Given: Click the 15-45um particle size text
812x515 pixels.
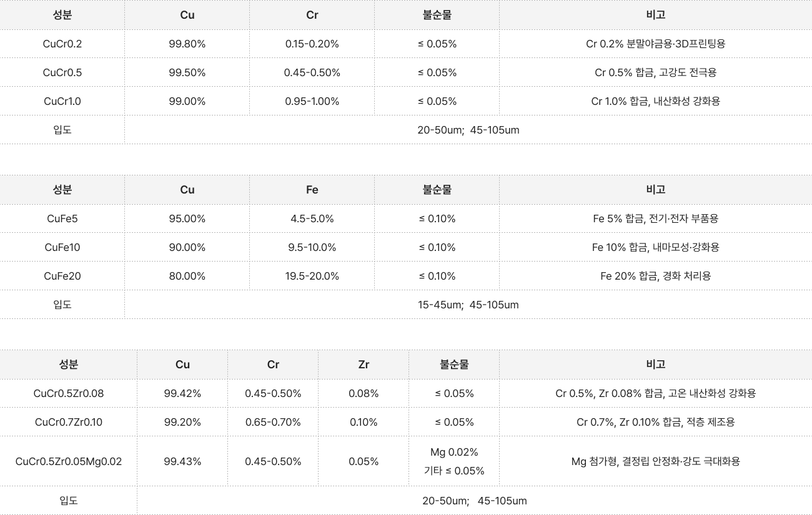Looking at the screenshot, I should [440, 305].
